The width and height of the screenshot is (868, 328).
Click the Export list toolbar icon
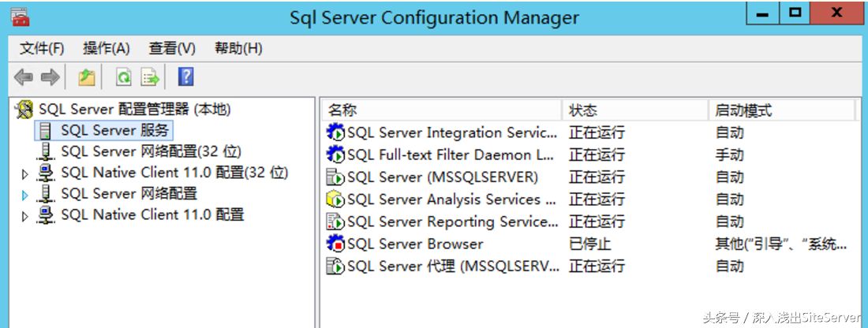tap(150, 77)
